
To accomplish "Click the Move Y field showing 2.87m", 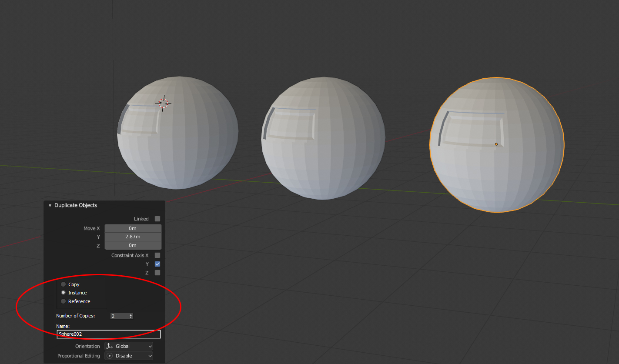I will coord(133,237).
